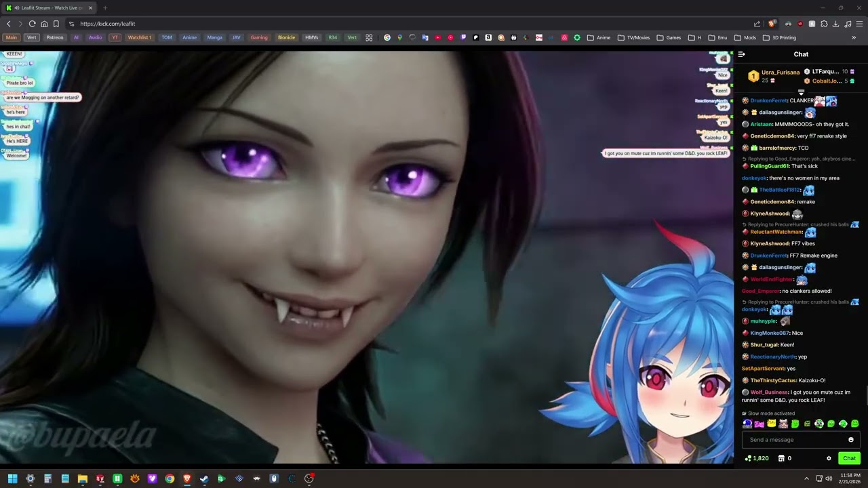Open Google bookmark icon
868x488 pixels.
[x=387, y=38]
